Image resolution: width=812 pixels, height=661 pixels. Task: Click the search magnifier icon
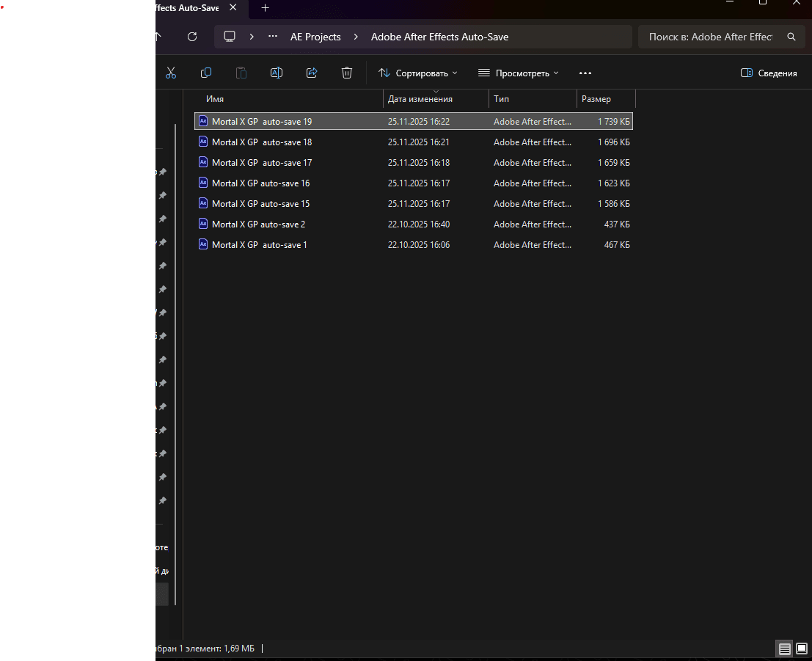click(x=791, y=37)
